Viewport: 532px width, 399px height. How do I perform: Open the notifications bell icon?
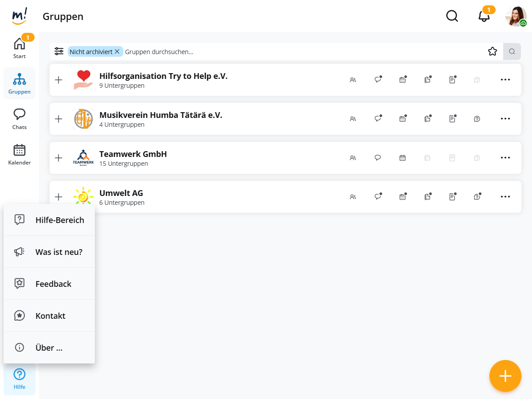pos(484,16)
